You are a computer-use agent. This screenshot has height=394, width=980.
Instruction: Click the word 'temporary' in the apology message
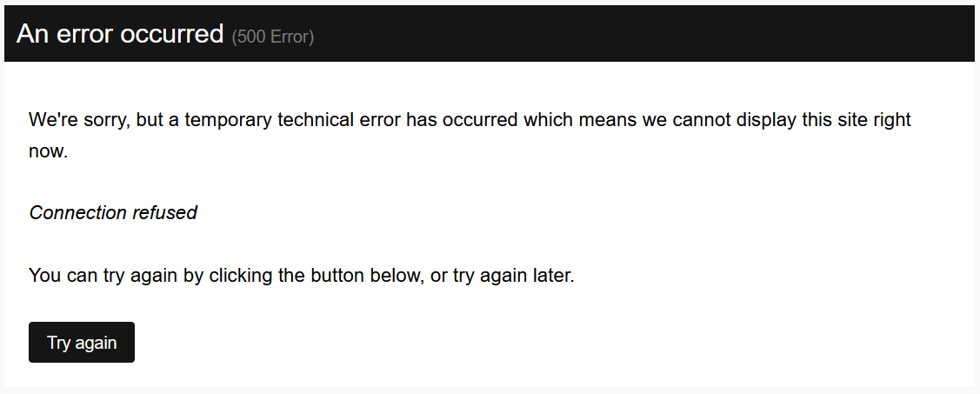[x=228, y=119]
